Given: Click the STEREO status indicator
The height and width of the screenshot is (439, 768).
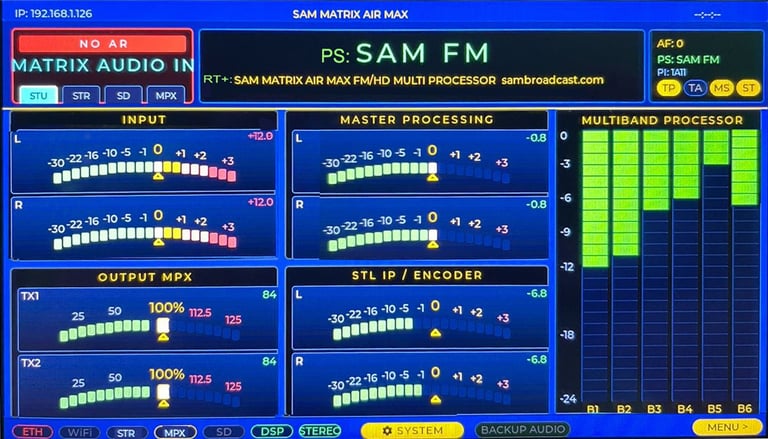Looking at the screenshot, I should 320,431.
